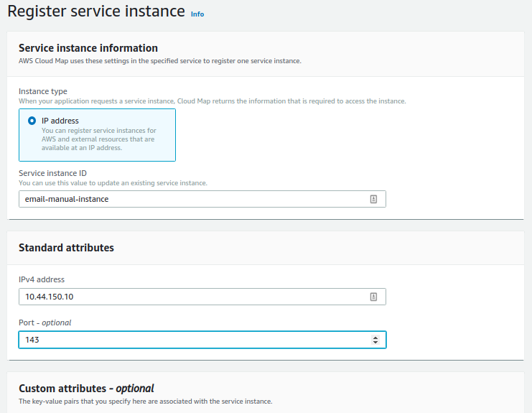Click the "Custom attributes - optional" section heading
The image size is (532, 413).
86,389
